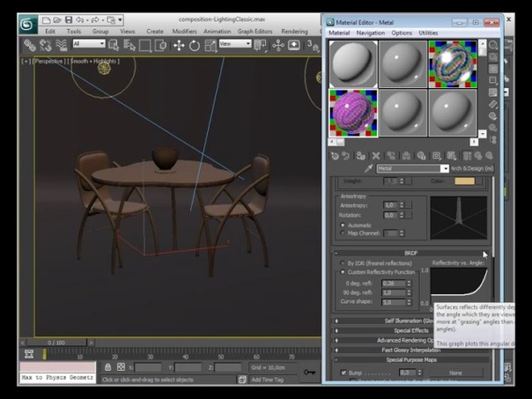Toggle the Bump map checkbox
532x399 pixels.
[x=344, y=373]
